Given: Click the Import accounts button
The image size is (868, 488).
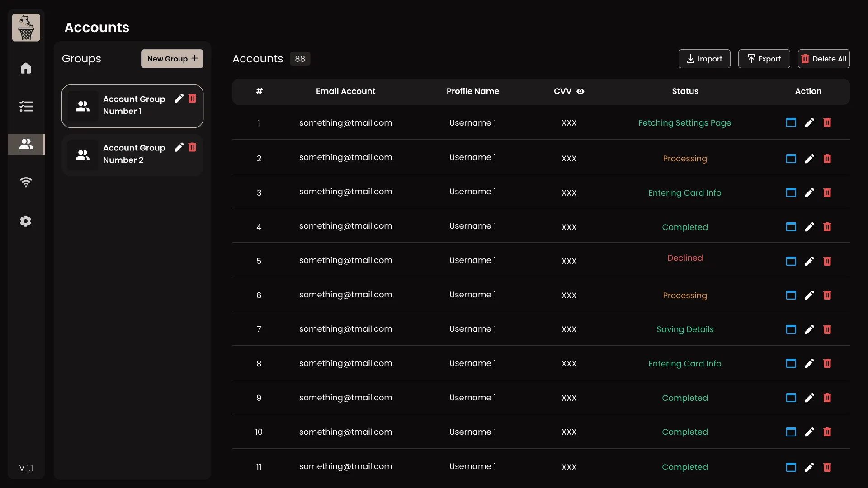Looking at the screenshot, I should 704,59.
